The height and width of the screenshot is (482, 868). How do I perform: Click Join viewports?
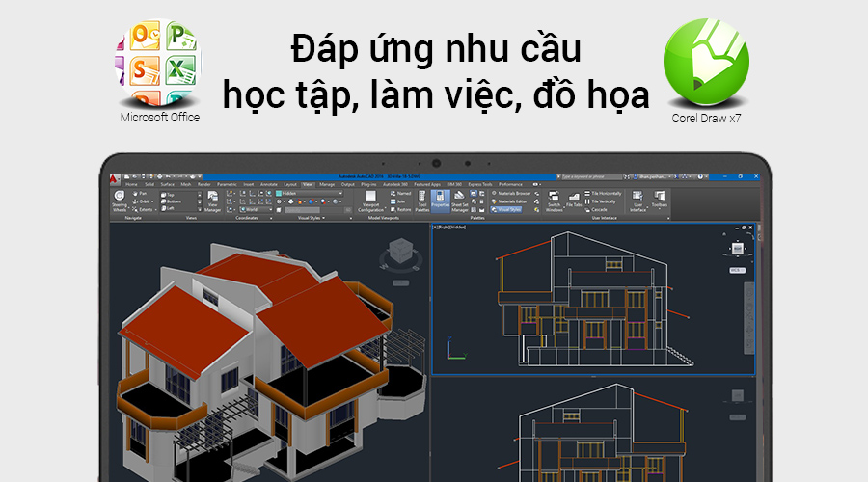point(398,201)
